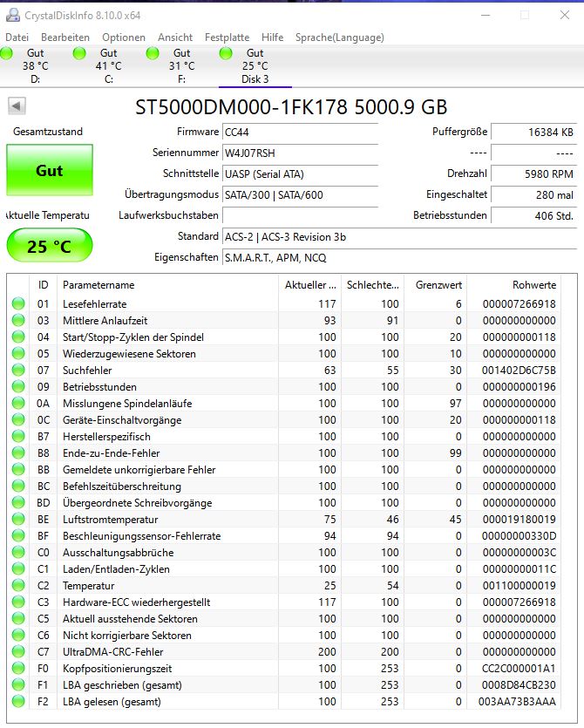Click the Schnittstelle field UASP (Serial ATA)

click(x=300, y=173)
